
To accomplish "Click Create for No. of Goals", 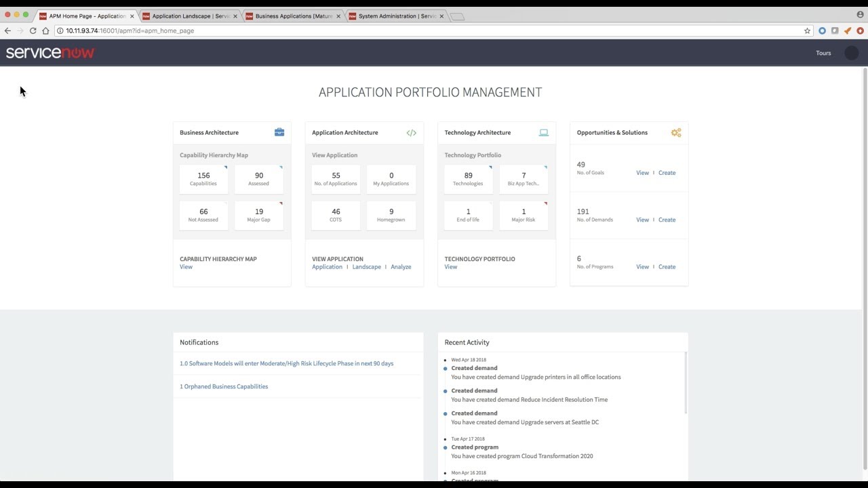I will [667, 173].
